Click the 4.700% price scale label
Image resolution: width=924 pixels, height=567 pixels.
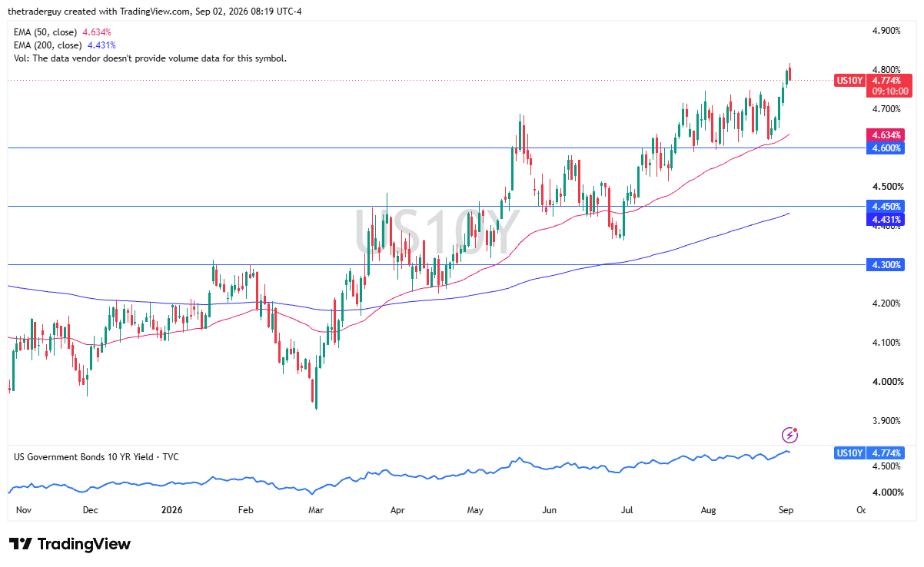click(x=886, y=108)
